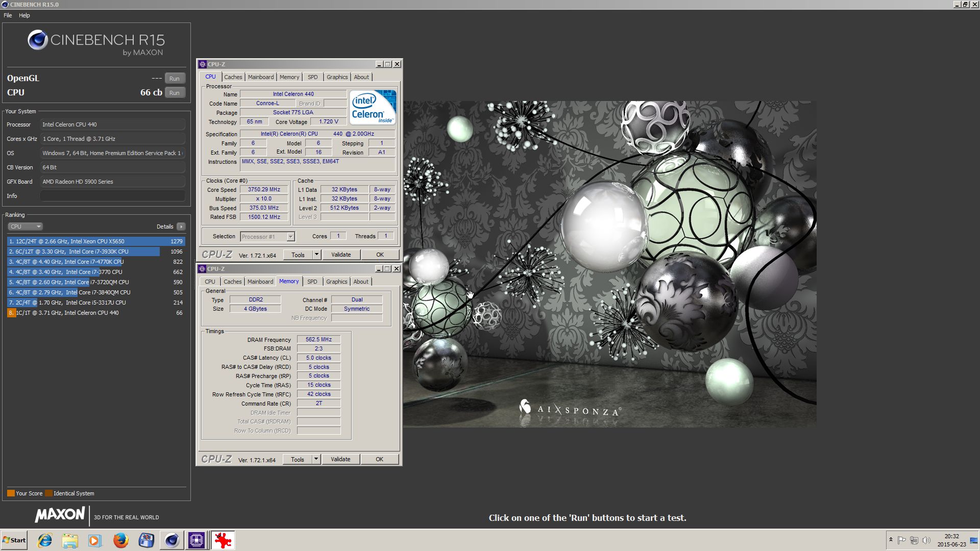Show hidden system tray icons

pos(891,540)
